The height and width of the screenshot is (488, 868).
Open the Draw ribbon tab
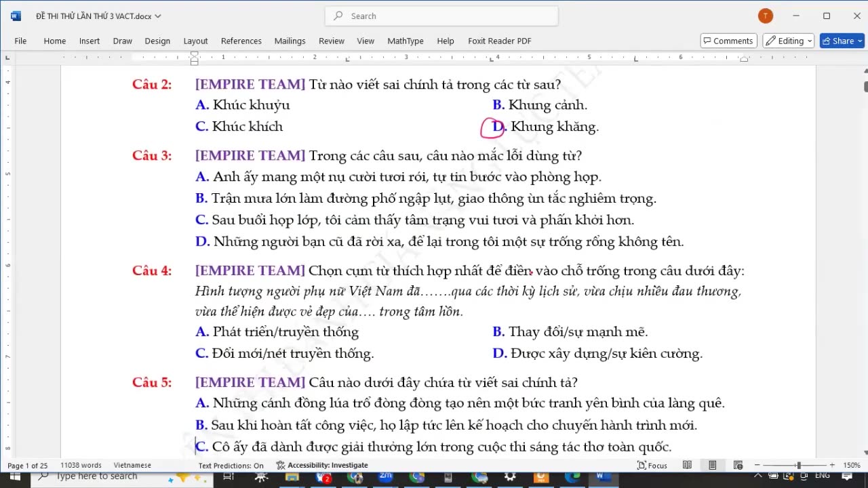click(123, 41)
